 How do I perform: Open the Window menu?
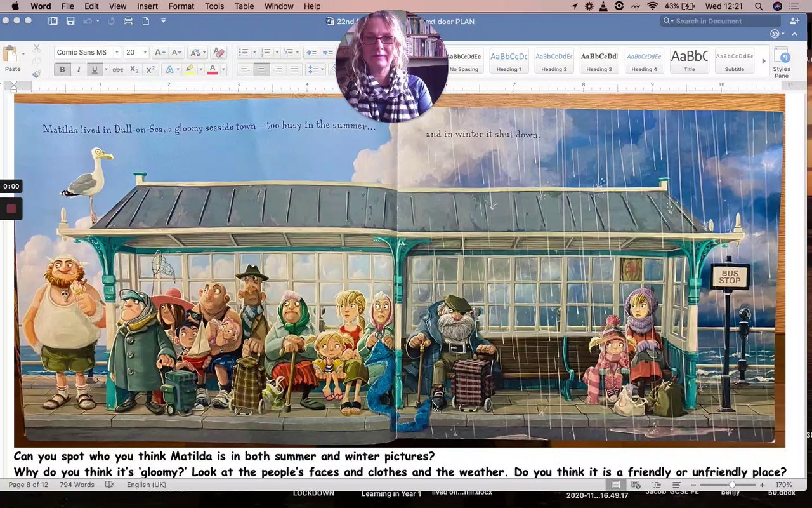(279, 6)
